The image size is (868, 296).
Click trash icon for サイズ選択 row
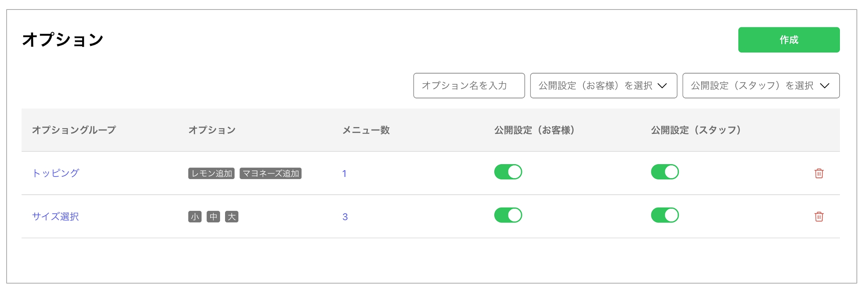(818, 217)
